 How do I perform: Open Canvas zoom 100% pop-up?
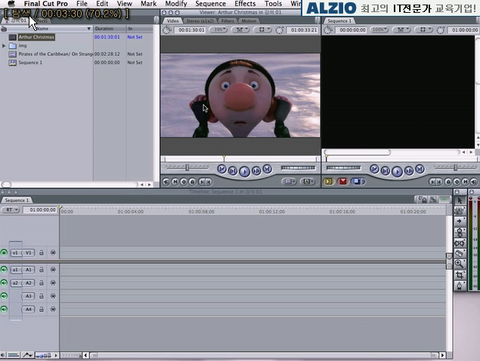pos(379,30)
